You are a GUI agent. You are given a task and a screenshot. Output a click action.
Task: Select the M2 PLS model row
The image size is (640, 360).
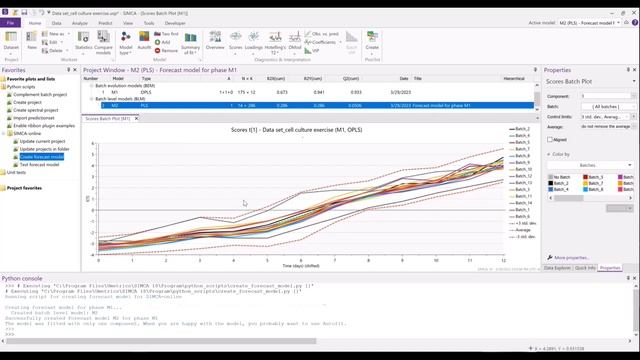pyautogui.click(x=317, y=105)
